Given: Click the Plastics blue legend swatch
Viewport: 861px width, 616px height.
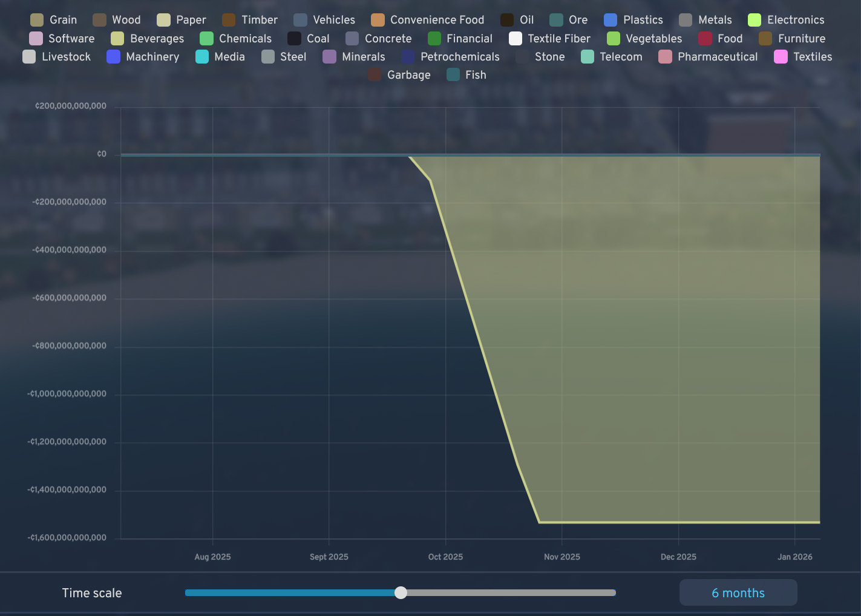Looking at the screenshot, I should coord(611,20).
